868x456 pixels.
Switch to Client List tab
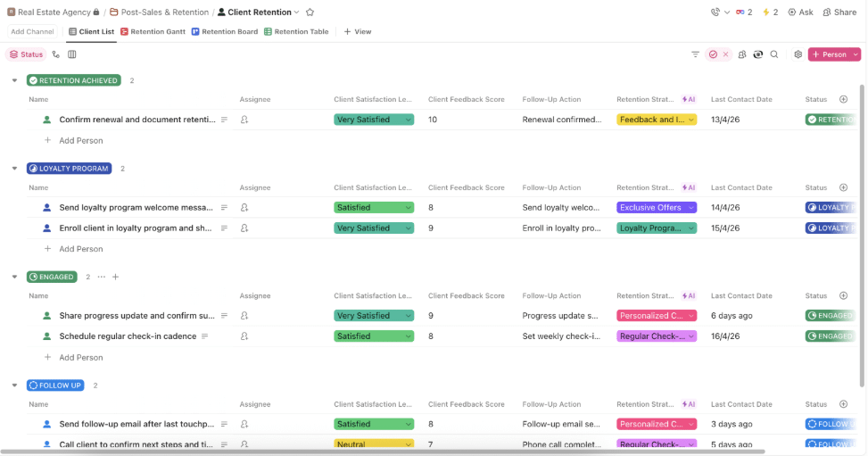[x=91, y=31]
